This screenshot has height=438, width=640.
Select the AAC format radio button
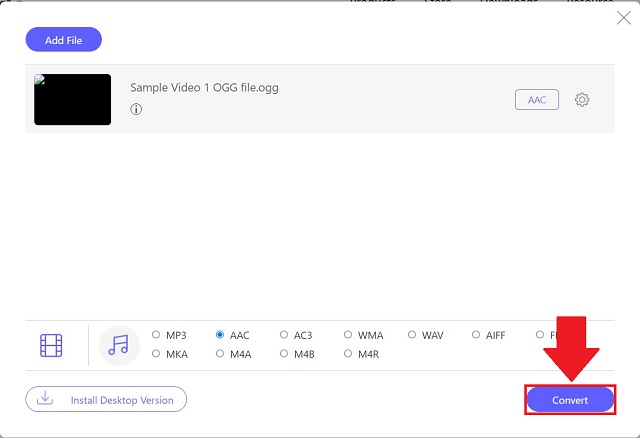[220, 335]
